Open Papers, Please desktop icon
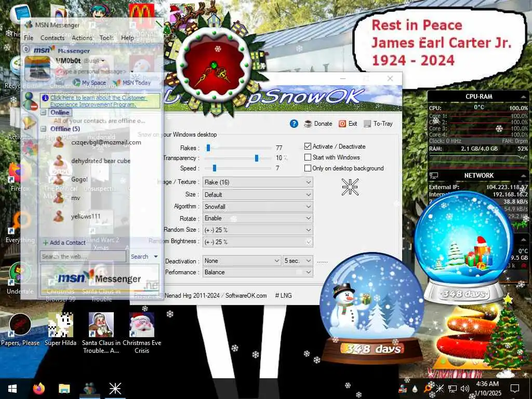Screen dimensions: 532x399 (x=20, y=330)
